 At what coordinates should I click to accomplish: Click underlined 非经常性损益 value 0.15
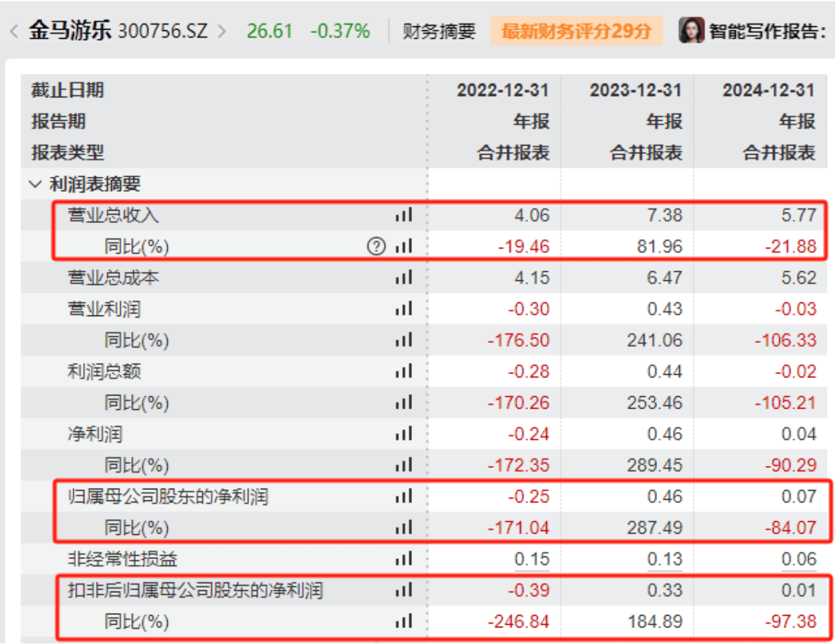[532, 560]
